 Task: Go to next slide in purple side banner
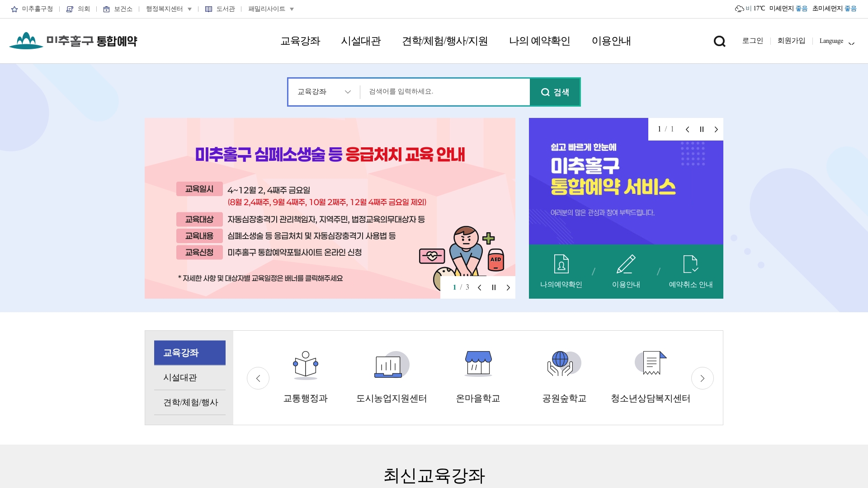[x=716, y=129]
